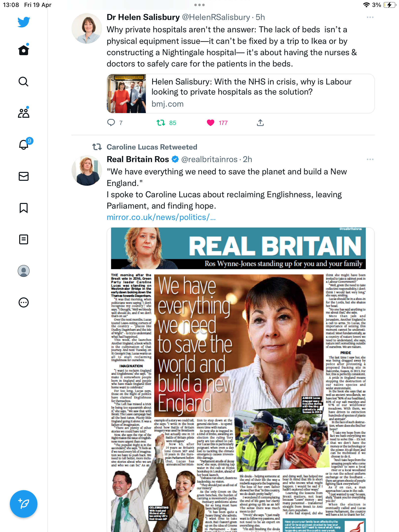Screen dimensions: 399x532
Task: Open Messages envelope icon
Action: pyautogui.click(x=24, y=176)
